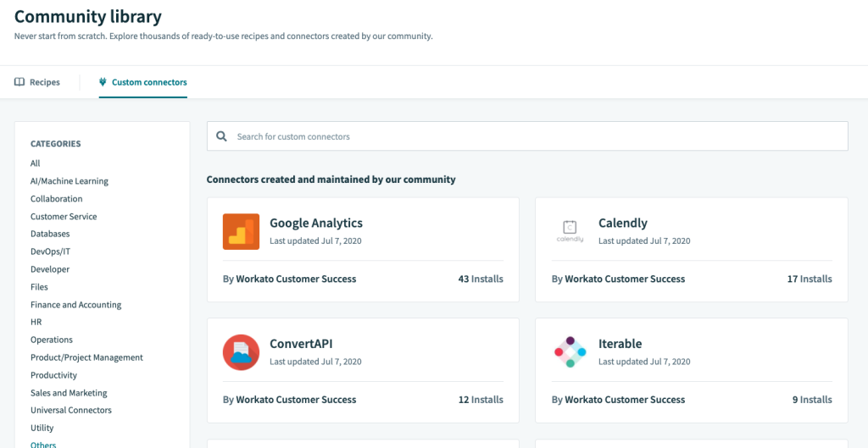Pick the Sales and Marketing category

point(69,393)
